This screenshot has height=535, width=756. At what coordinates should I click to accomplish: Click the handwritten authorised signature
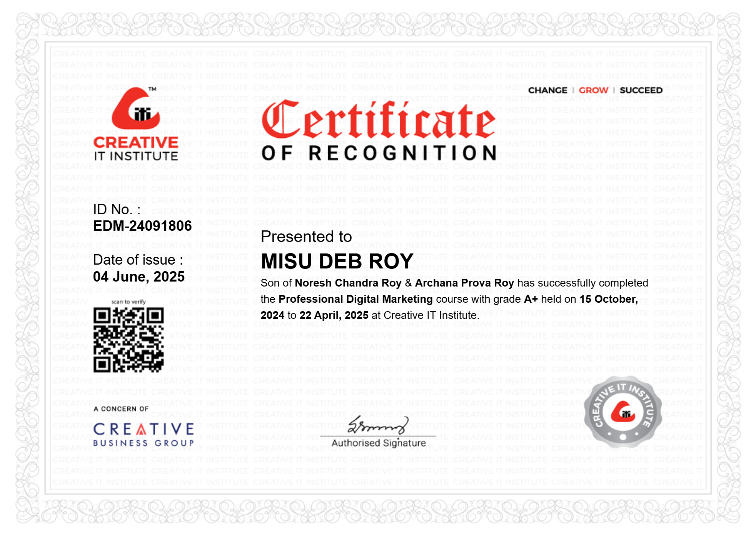coord(378,425)
